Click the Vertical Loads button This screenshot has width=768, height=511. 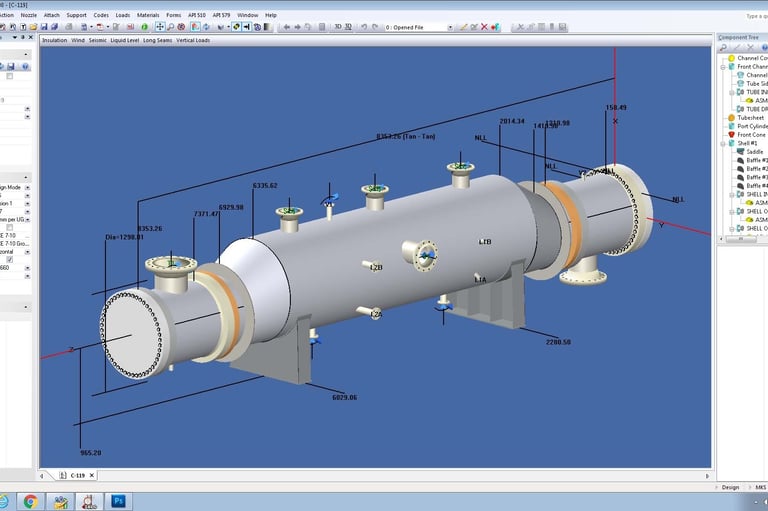point(193,40)
